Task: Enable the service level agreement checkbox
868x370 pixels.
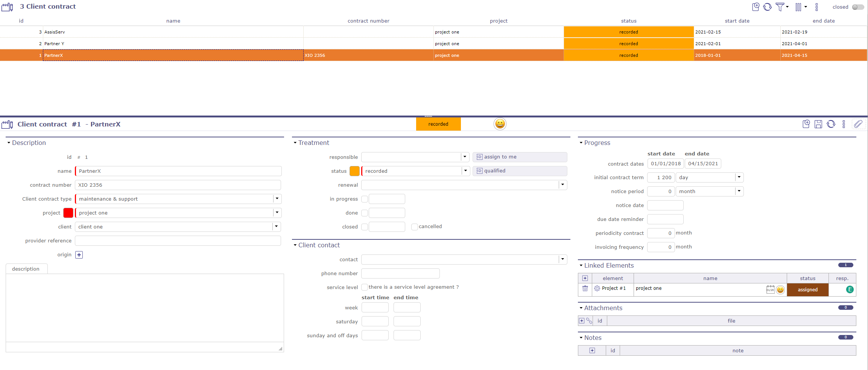Action: pyautogui.click(x=365, y=287)
